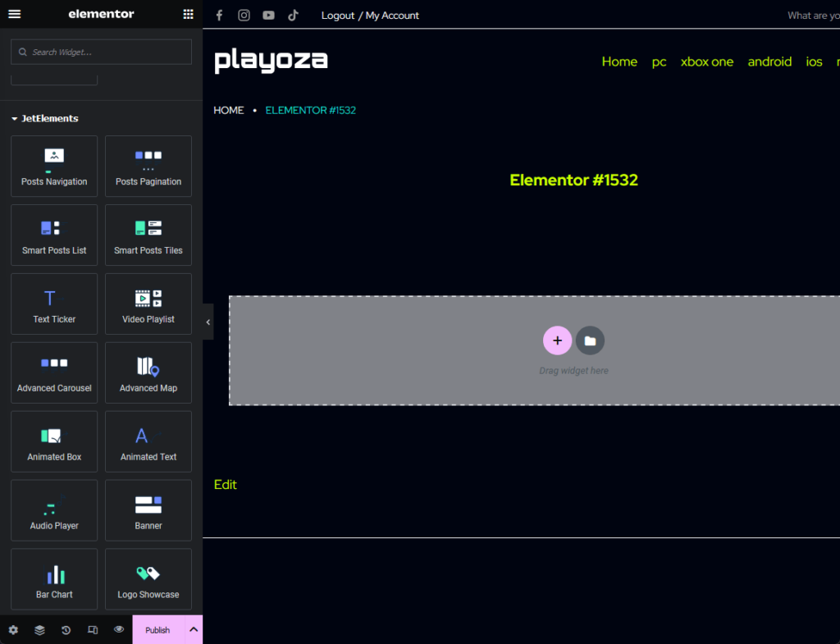Select the Animated Text widget
The image size is (840, 644).
(148, 441)
